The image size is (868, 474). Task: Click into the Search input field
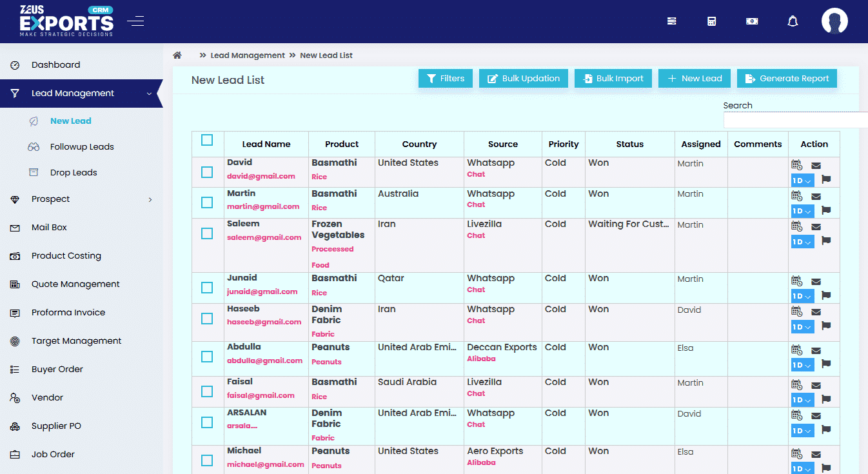click(x=796, y=120)
